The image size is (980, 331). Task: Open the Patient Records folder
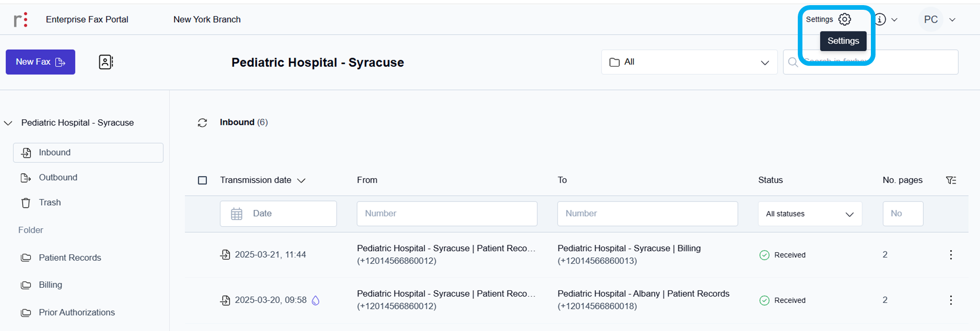point(69,258)
